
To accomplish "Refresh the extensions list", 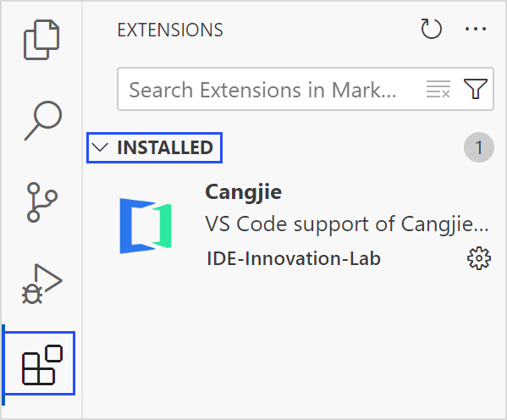I will [432, 29].
